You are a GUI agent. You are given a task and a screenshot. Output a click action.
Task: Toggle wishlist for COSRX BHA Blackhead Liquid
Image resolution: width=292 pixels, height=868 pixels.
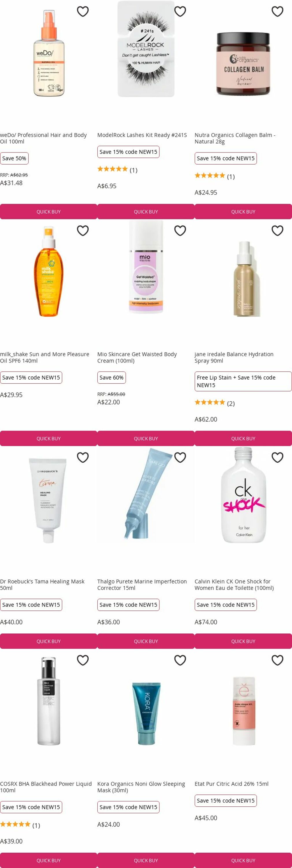(83, 660)
